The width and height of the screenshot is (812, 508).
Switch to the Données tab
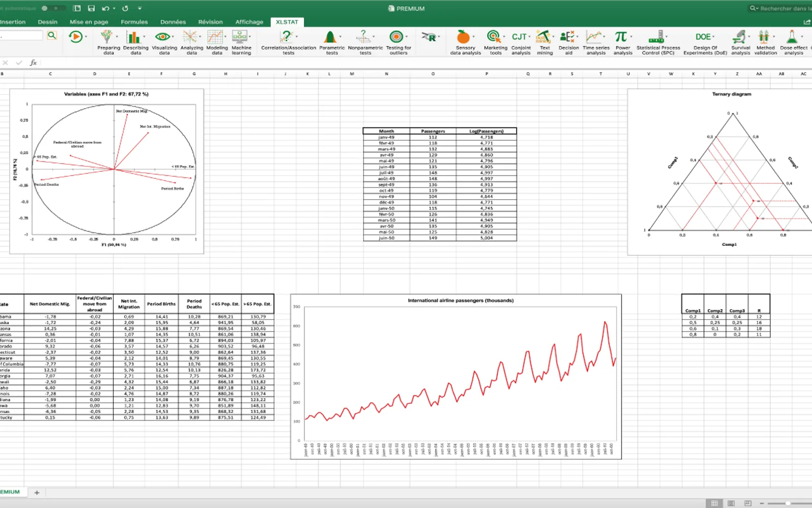(173, 22)
